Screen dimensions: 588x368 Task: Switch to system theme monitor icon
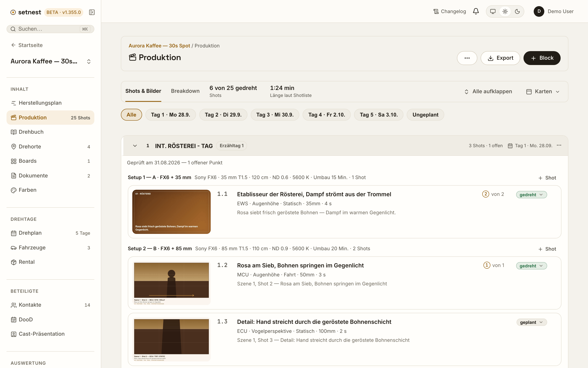coord(493,11)
